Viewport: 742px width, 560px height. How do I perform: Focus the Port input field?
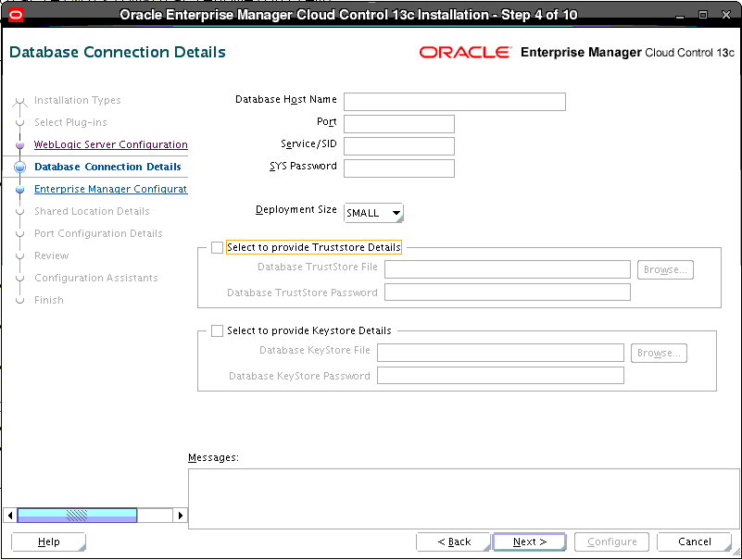pyautogui.click(x=399, y=124)
